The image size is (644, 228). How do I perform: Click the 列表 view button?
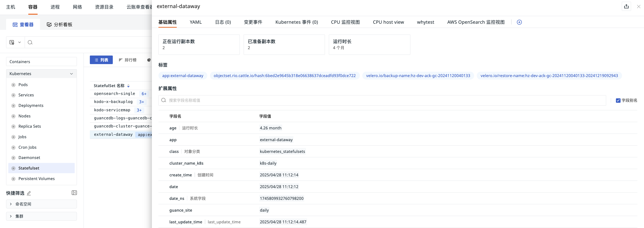click(101, 60)
